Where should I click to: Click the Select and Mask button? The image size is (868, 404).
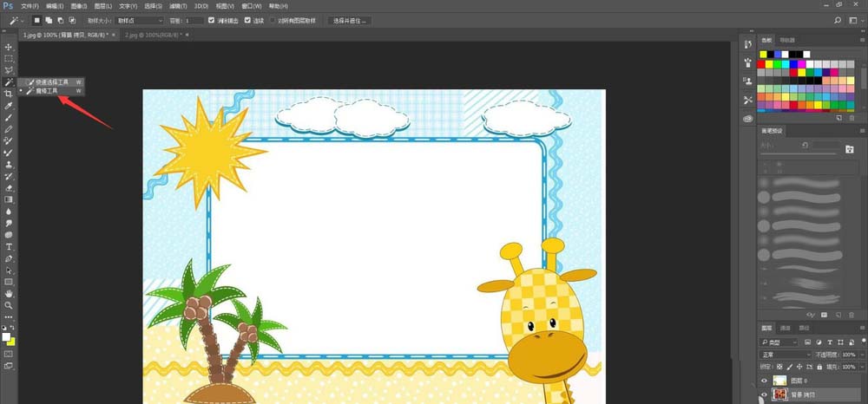pyautogui.click(x=349, y=21)
